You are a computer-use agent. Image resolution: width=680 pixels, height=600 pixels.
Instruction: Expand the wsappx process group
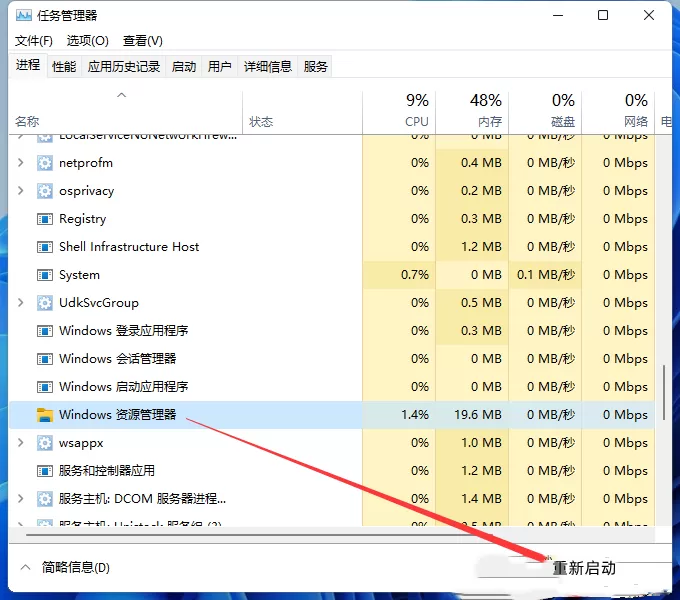pyautogui.click(x=20, y=443)
